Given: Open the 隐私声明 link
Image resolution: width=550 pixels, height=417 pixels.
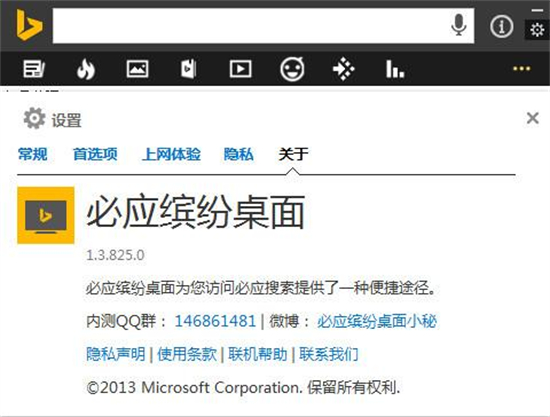Looking at the screenshot, I should (116, 354).
